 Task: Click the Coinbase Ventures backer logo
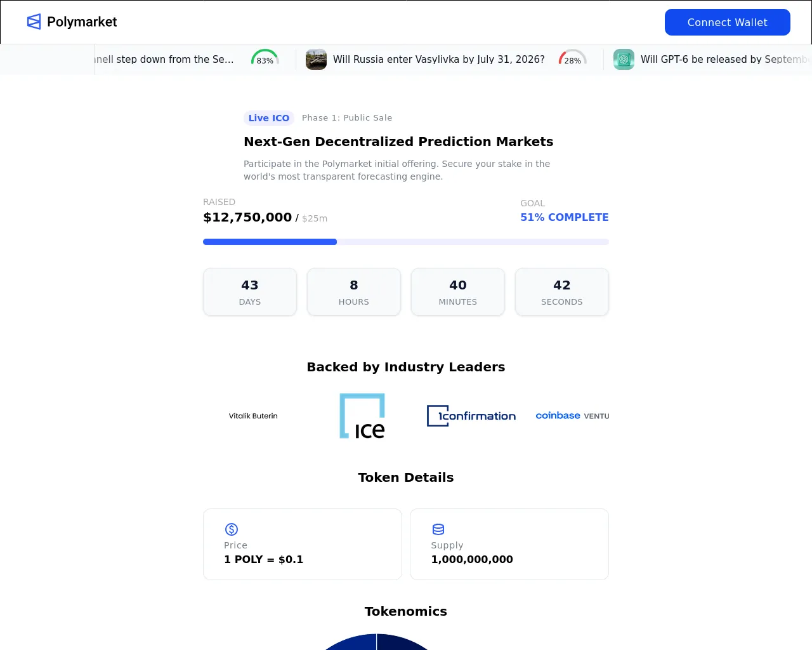point(572,416)
